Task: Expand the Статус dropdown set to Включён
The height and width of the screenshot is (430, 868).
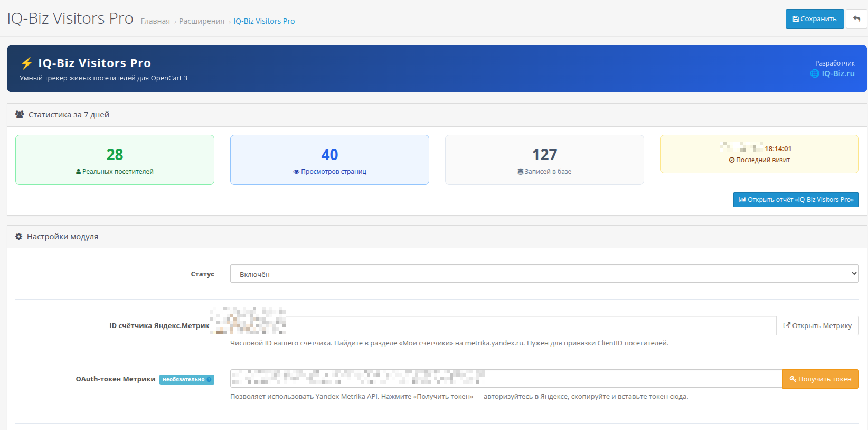Action: [544, 274]
